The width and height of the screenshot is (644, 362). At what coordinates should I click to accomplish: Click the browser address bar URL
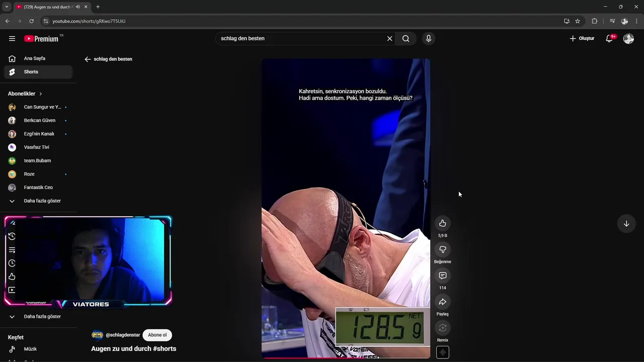tap(89, 21)
